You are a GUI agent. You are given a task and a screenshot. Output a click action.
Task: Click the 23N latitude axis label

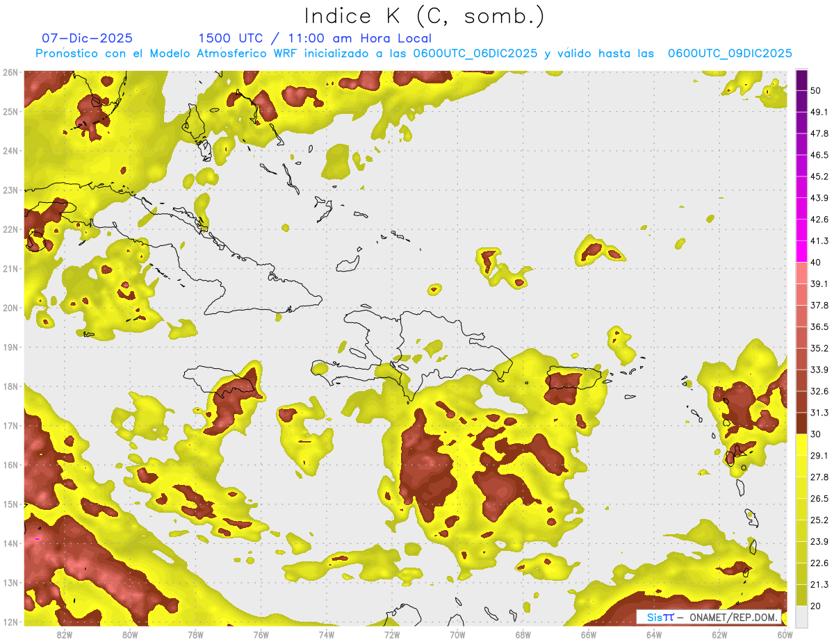(x=10, y=190)
